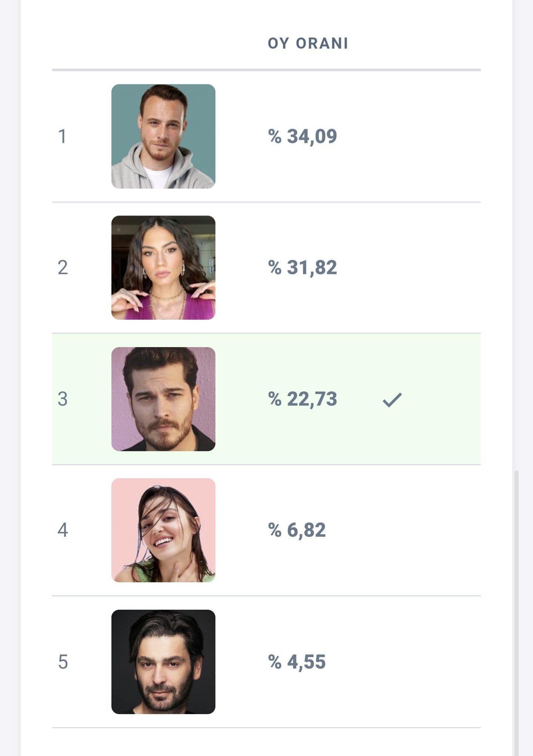Select the % 31,82 vote percentage
Viewport: 533px width, 756px height.
point(302,267)
